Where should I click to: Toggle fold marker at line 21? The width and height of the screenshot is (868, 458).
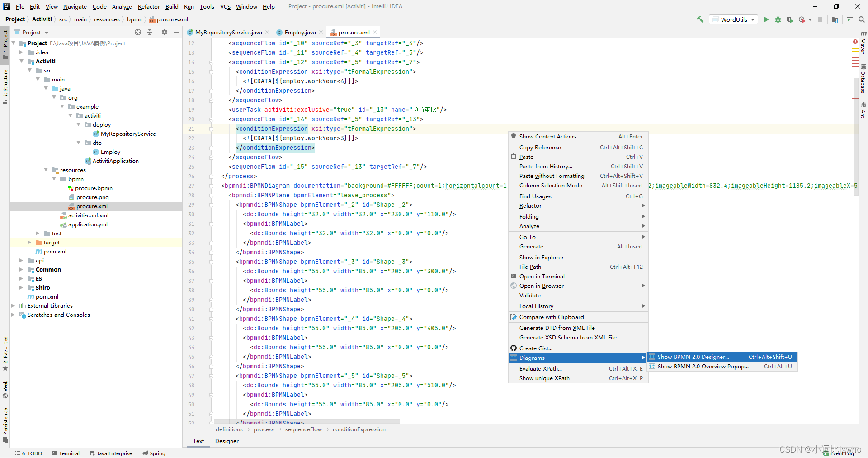[x=211, y=129]
